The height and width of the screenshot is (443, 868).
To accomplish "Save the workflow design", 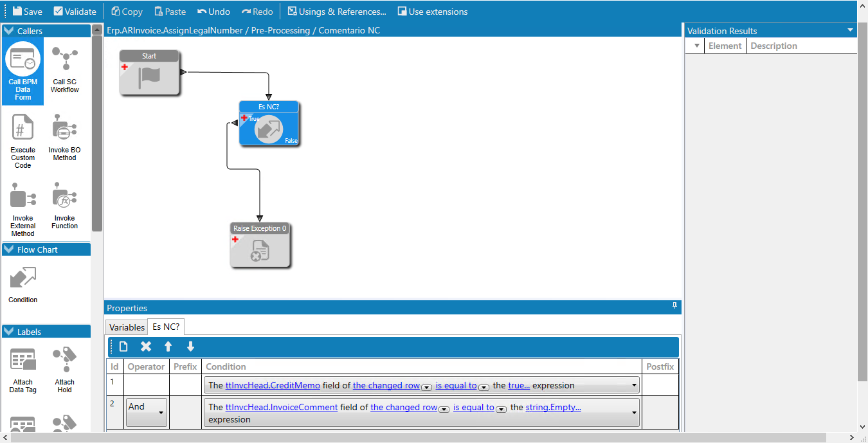I will [x=28, y=12].
